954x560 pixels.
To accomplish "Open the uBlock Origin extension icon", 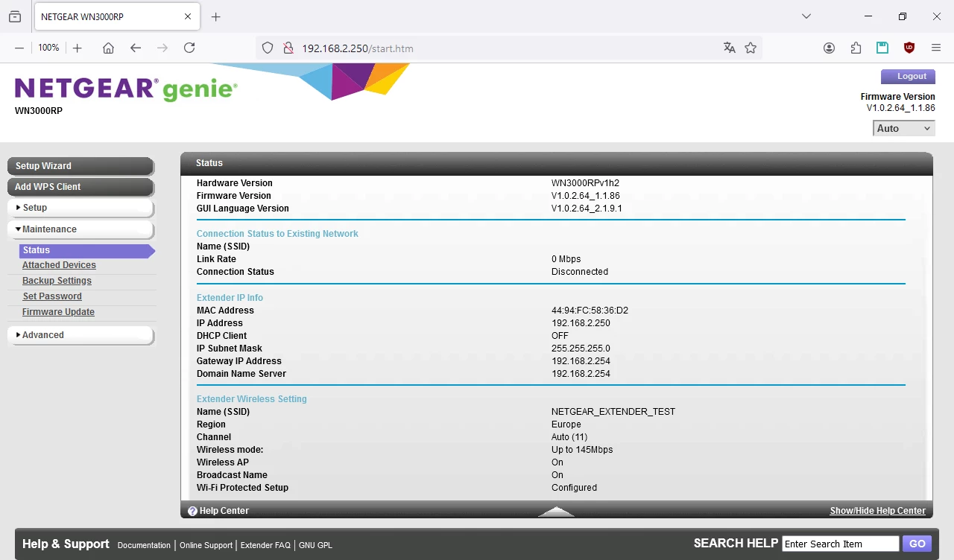I will pos(909,48).
